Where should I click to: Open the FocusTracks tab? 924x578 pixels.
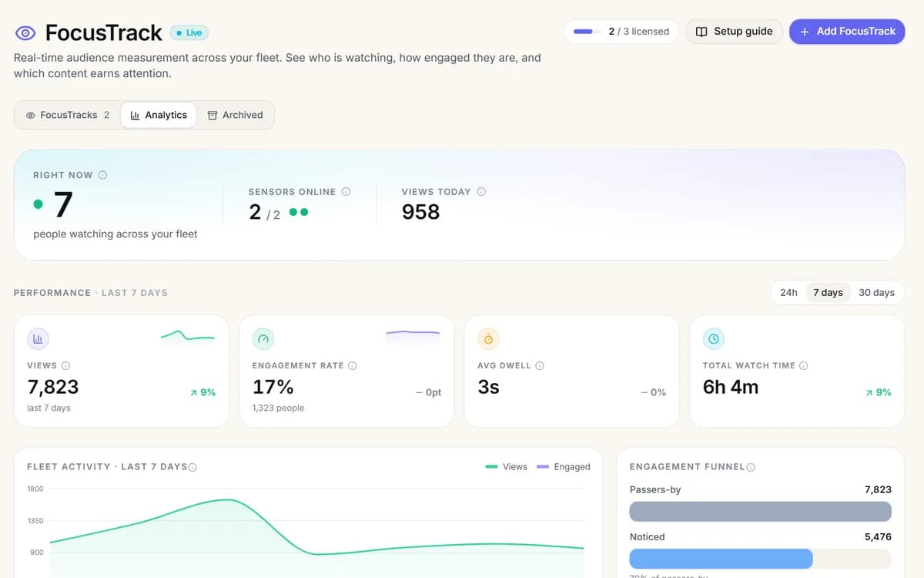coord(68,115)
